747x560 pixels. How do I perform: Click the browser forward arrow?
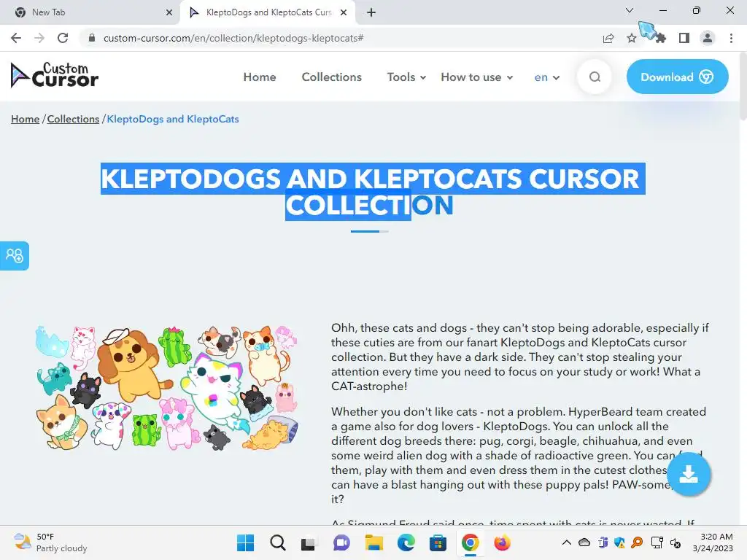[39, 38]
